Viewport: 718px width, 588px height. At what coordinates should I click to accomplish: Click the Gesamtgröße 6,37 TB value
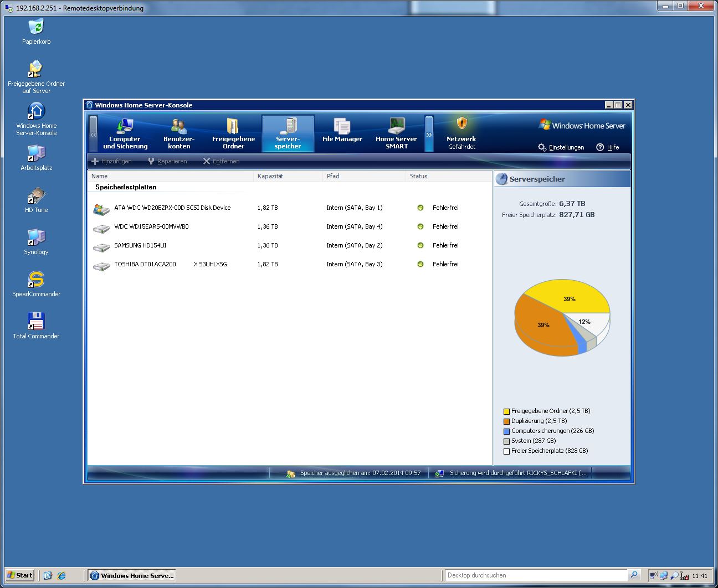click(572, 204)
